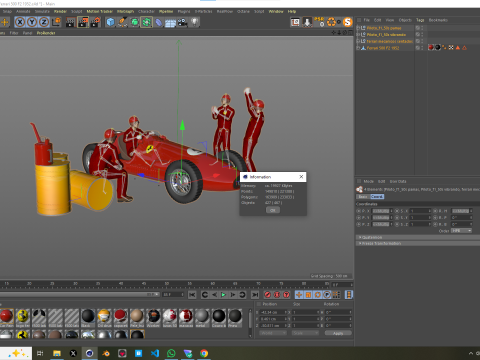Play the animation forward

224,295
